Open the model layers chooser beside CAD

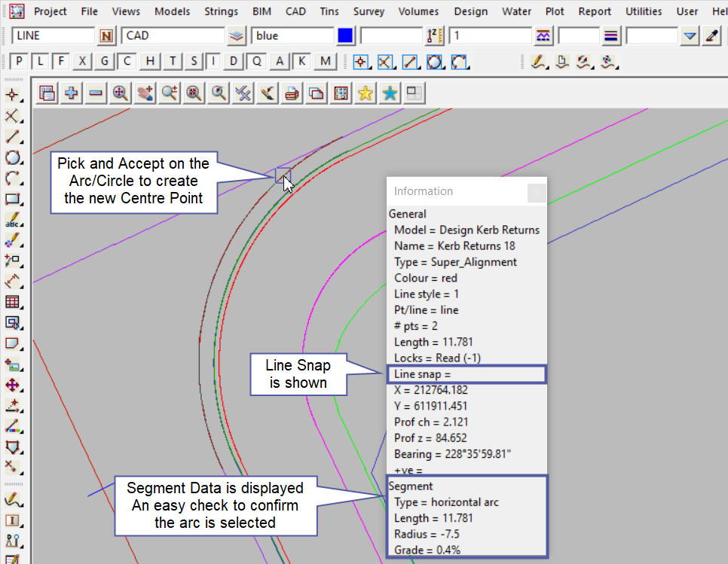237,35
